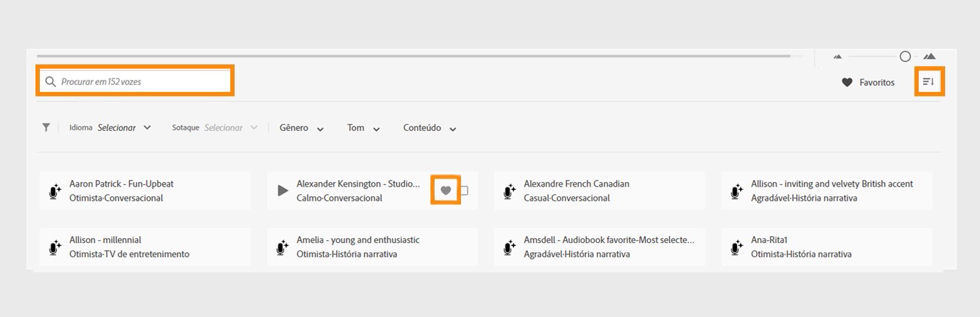This screenshot has height=317, width=980.
Task: Click the large mountain zoom-in icon
Action: click(930, 56)
